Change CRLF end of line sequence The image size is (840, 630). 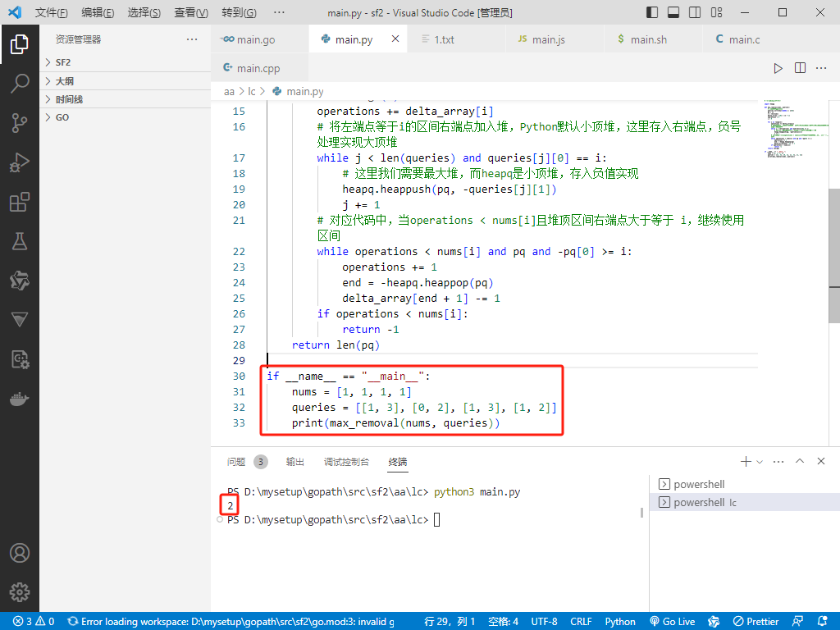coord(581,622)
